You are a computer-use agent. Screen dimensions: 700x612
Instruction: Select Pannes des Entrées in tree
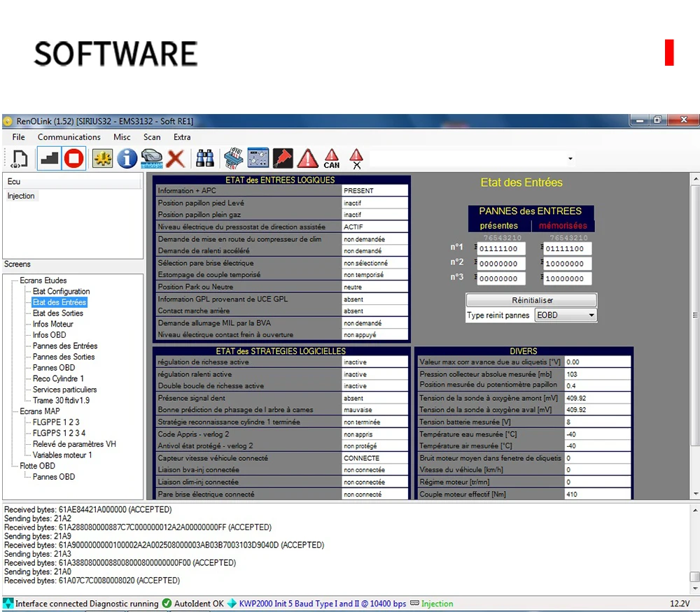(x=64, y=346)
